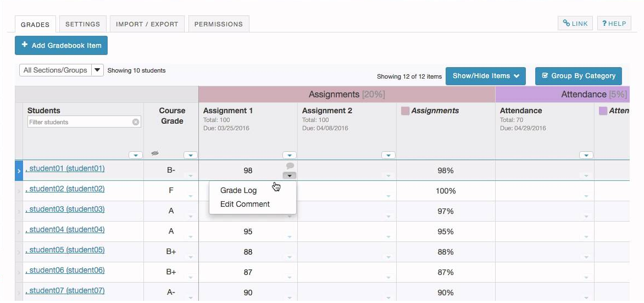The image size is (644, 303).
Task: Open the Assignment 2 column header menu arrow
Action: 388,155
